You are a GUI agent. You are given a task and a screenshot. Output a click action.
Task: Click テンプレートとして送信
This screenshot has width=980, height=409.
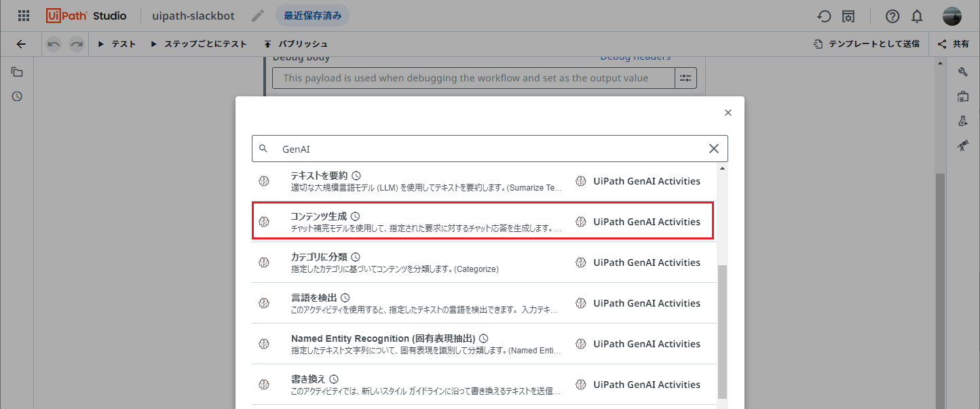pos(867,44)
